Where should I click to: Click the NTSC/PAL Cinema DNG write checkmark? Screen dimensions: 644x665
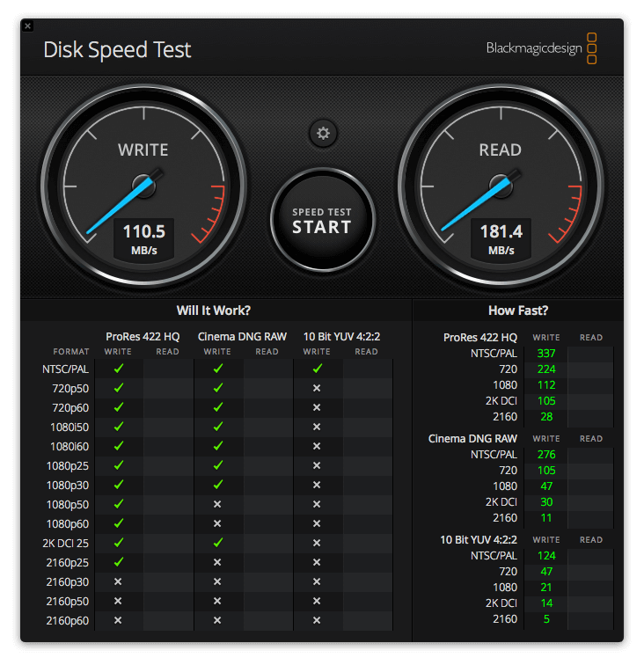point(218,368)
